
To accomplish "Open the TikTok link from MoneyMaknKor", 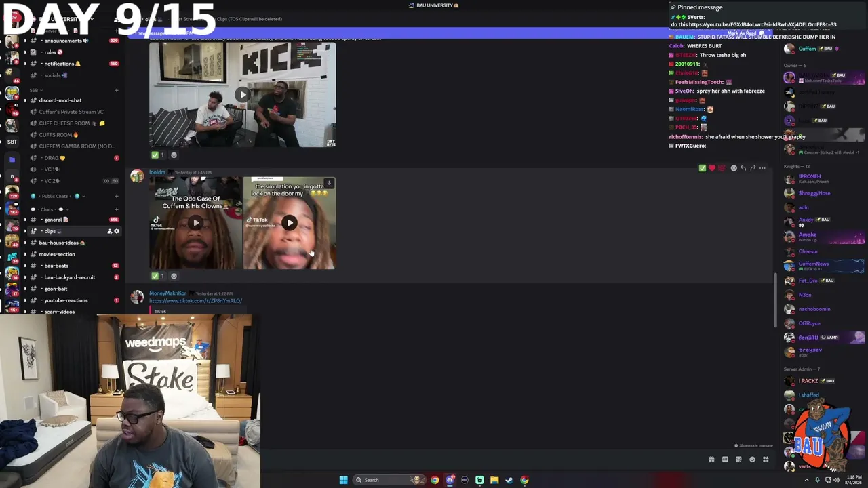I will coord(195,301).
